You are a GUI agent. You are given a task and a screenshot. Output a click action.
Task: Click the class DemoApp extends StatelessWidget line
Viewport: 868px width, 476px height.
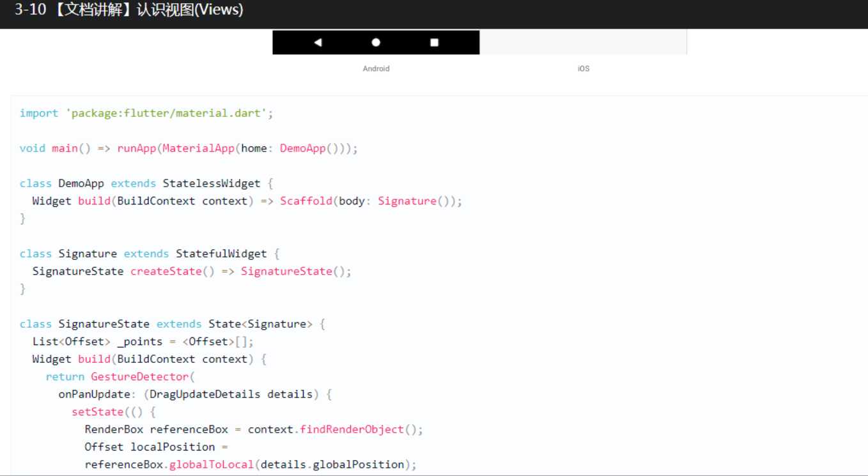point(146,183)
